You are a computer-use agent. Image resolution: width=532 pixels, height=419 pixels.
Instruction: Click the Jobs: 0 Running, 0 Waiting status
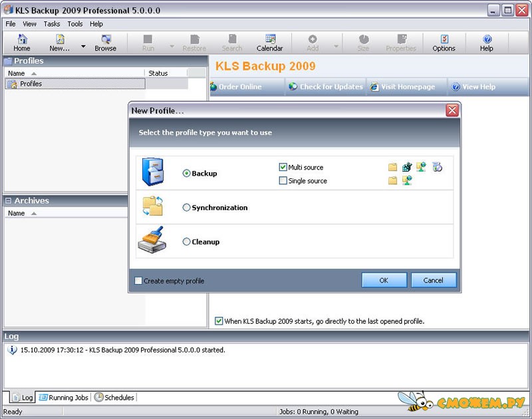[319, 412]
